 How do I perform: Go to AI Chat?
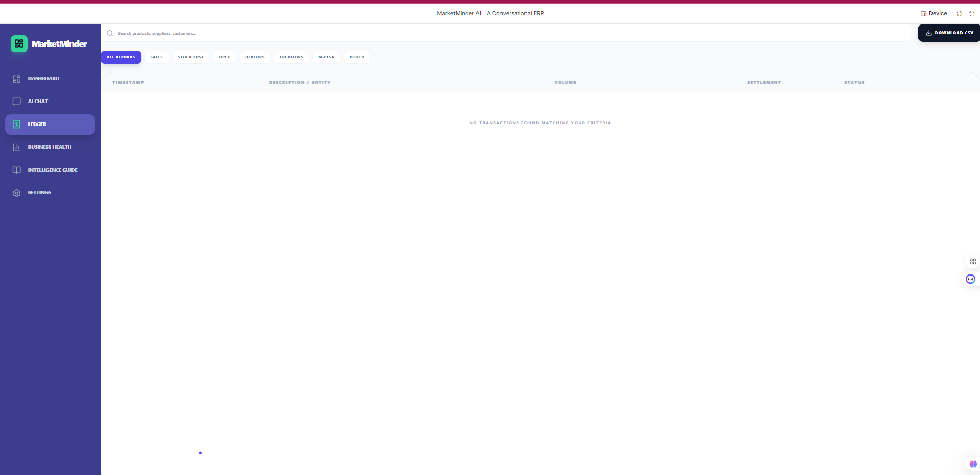click(x=50, y=102)
